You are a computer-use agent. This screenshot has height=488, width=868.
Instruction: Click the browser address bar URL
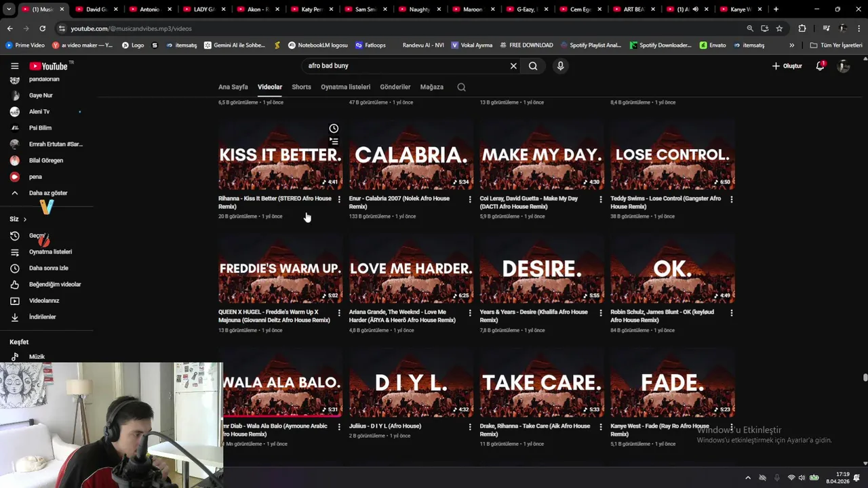pos(131,28)
